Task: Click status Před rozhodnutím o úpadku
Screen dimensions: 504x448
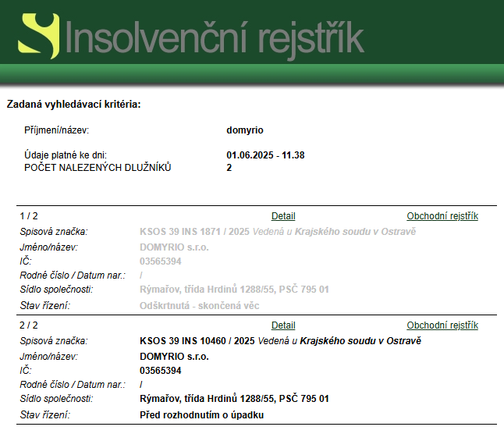Action: [201, 415]
